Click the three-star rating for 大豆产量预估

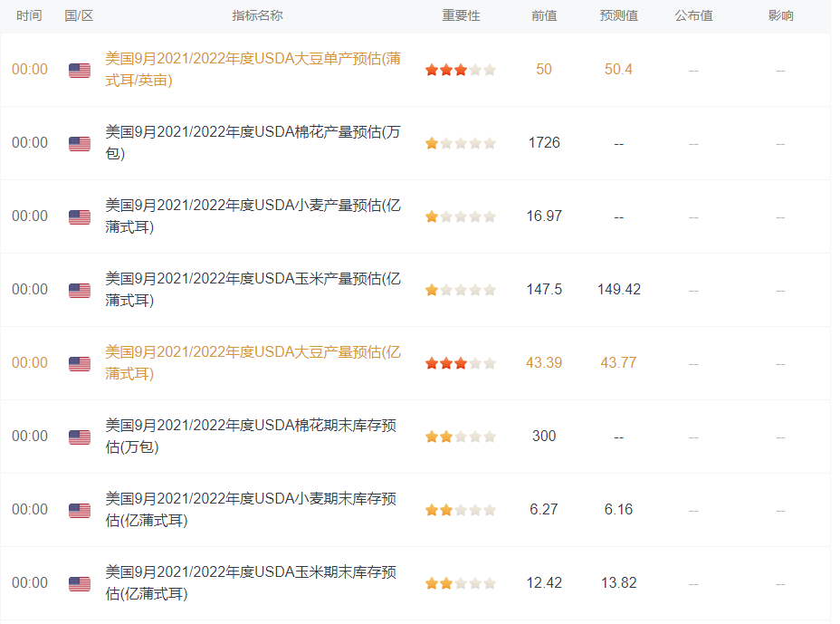pyautogui.click(x=460, y=363)
